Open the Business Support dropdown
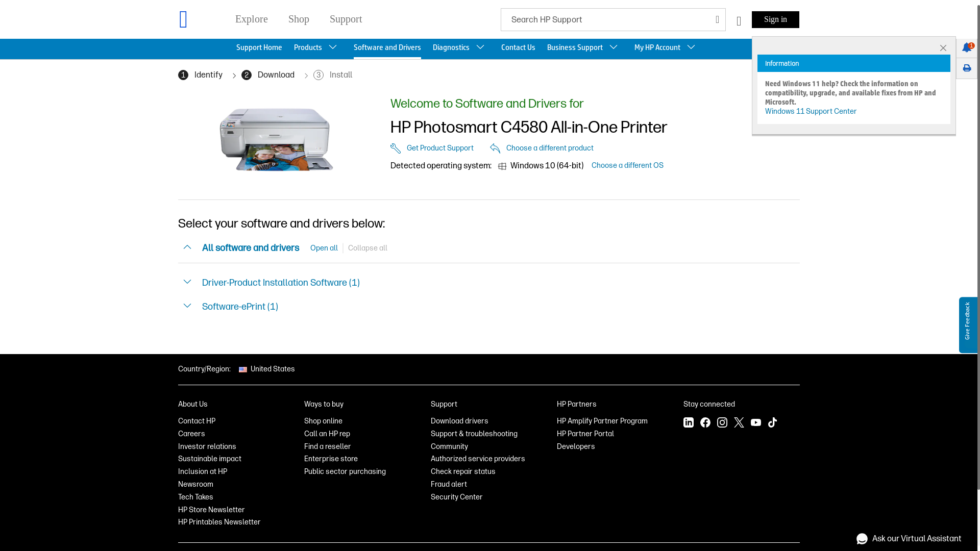 click(x=582, y=47)
